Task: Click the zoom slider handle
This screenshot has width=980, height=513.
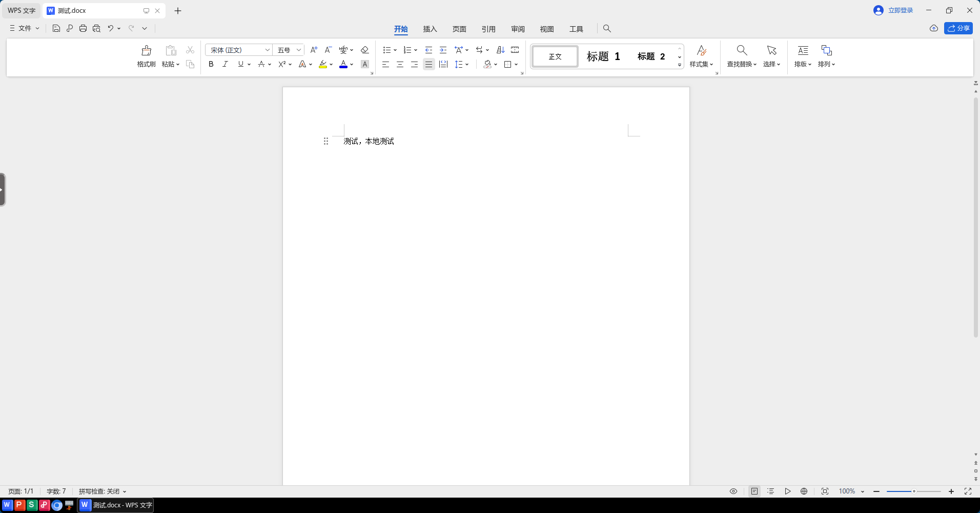Action: pyautogui.click(x=914, y=491)
